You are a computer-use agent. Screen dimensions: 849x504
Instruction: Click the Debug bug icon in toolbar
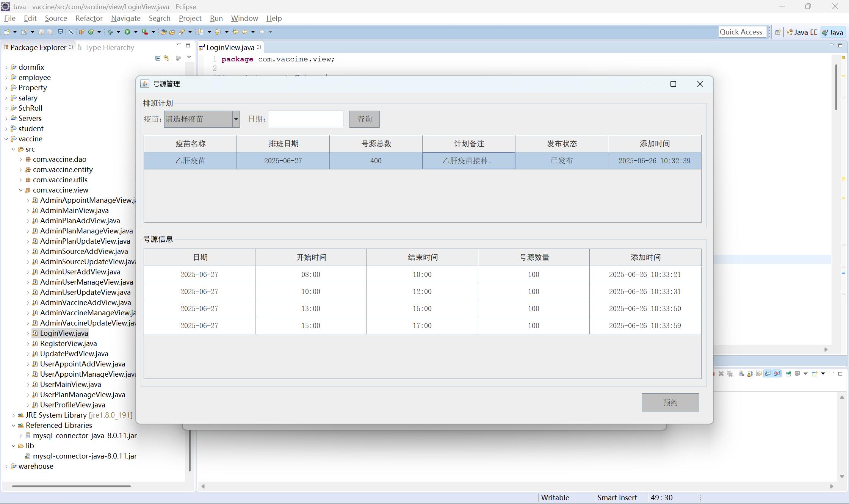point(110,32)
